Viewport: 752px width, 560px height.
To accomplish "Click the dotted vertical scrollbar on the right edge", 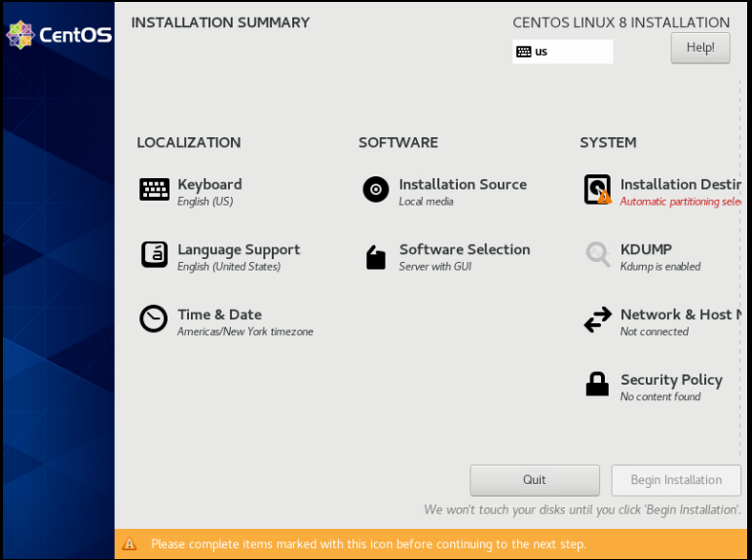I will [740, 269].
